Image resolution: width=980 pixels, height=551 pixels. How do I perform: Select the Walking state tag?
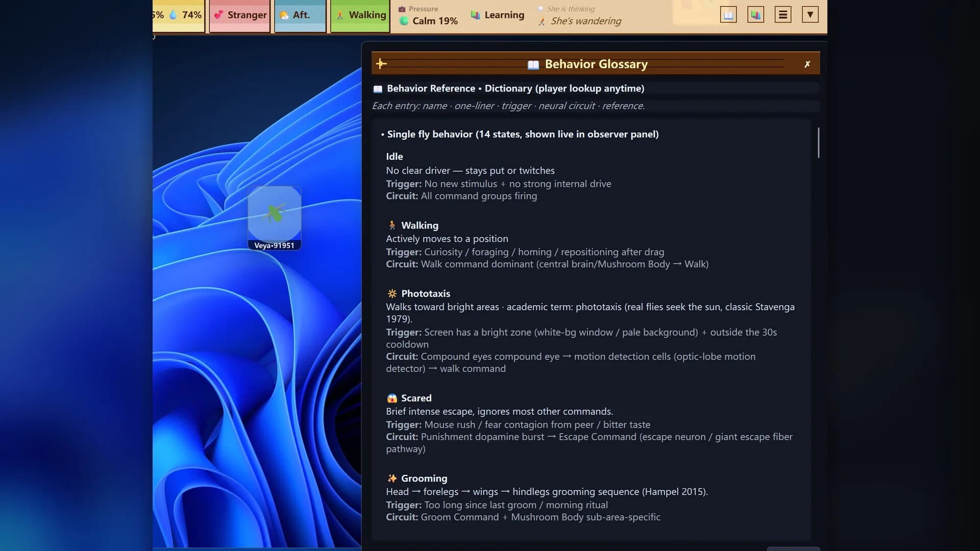360,15
